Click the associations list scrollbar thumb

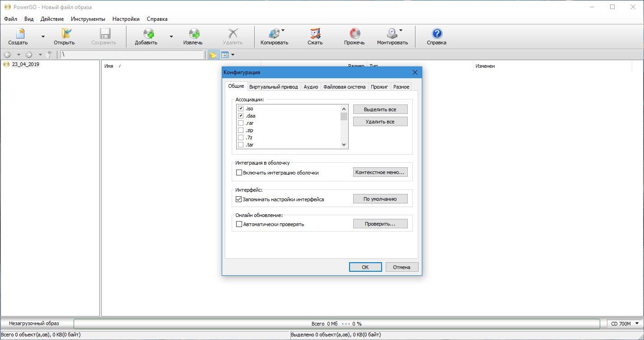point(344,117)
